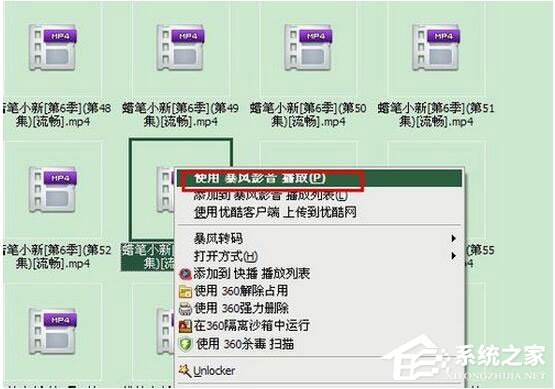Click the shredder icon beside 使用 360强力删除
This screenshot has width=555, height=389.
[185, 308]
